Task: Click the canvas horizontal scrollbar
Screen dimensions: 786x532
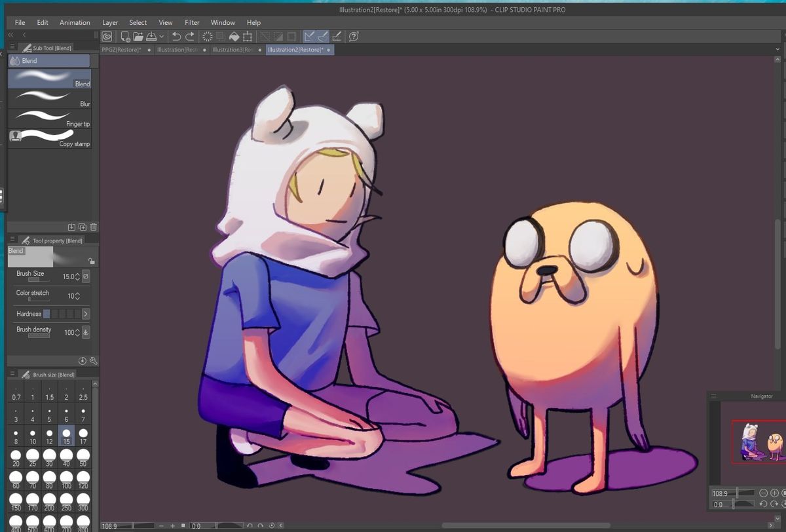Action: click(x=526, y=526)
